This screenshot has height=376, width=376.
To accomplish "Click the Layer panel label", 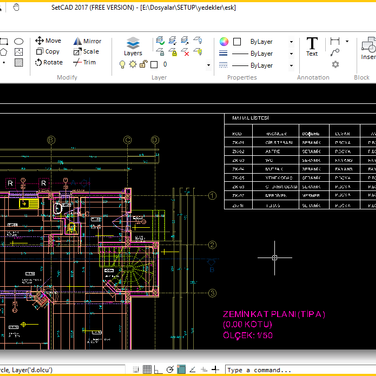I will coord(159,77).
